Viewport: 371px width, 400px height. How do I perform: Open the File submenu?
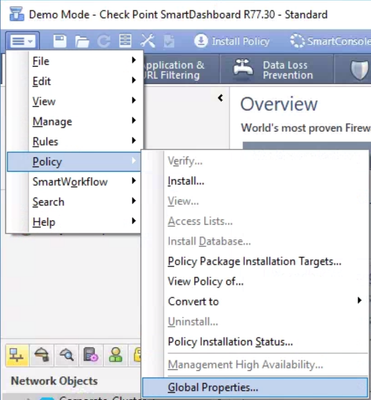(x=75, y=61)
